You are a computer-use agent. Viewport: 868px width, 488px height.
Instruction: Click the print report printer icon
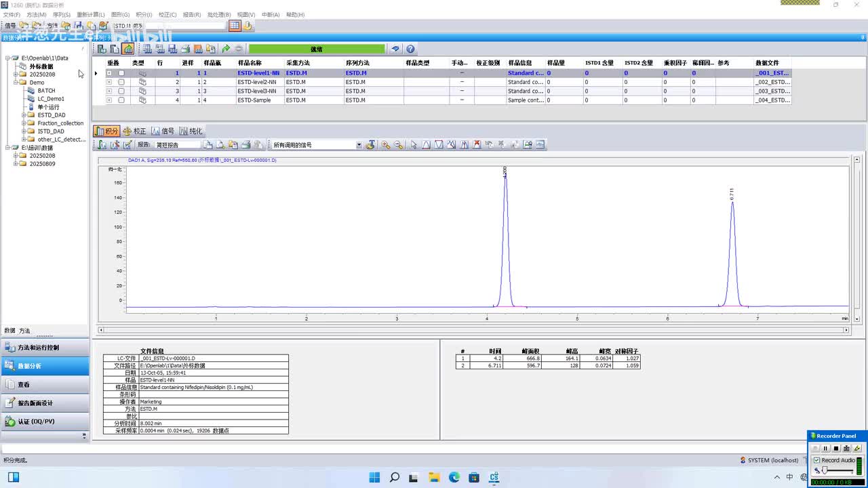click(246, 144)
